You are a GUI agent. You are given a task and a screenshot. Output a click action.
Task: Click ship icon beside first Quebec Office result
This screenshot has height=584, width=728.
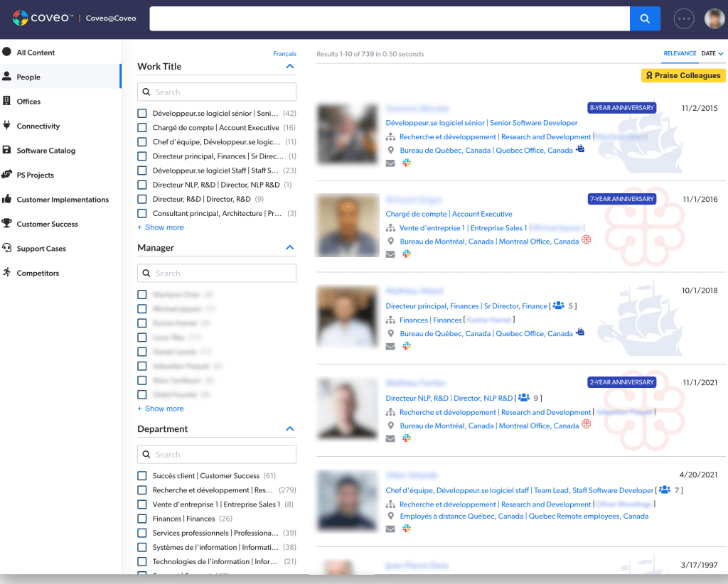click(x=580, y=150)
